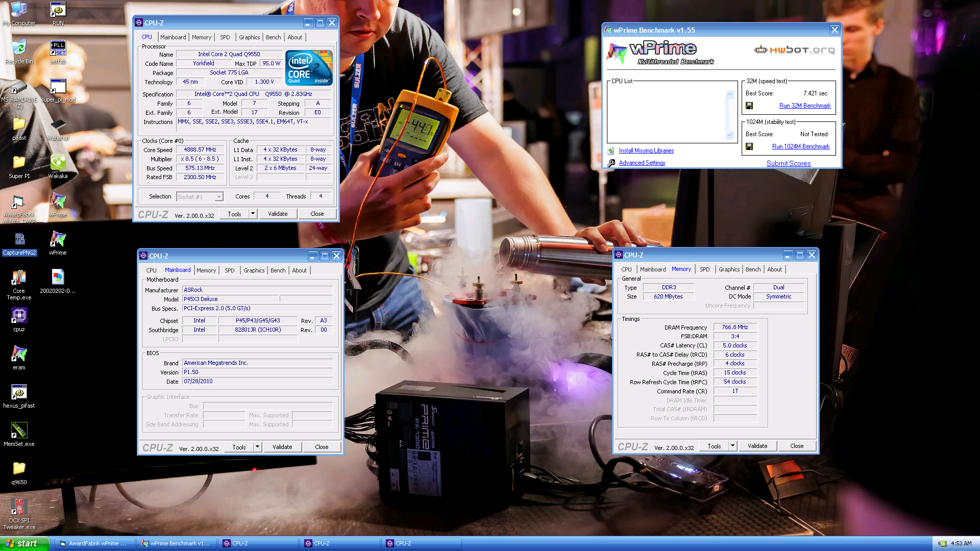
Task: Open About tab in Memory CPU-Z window
Action: (774, 269)
